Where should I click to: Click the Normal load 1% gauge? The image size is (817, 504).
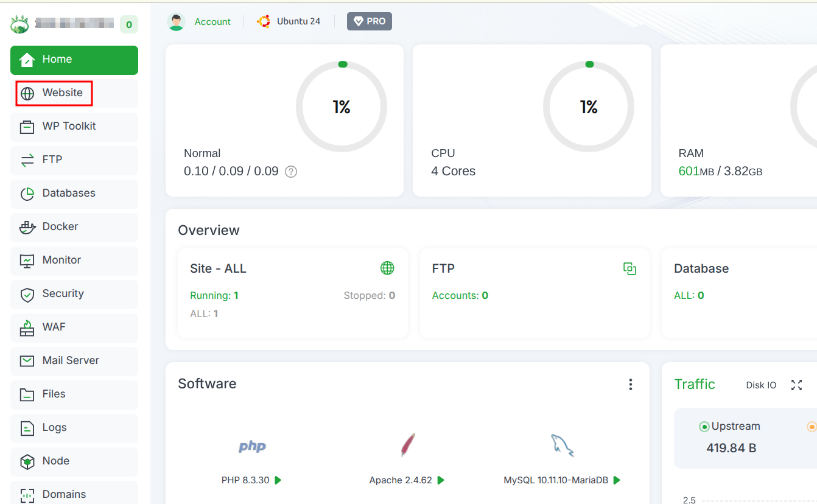(x=342, y=107)
